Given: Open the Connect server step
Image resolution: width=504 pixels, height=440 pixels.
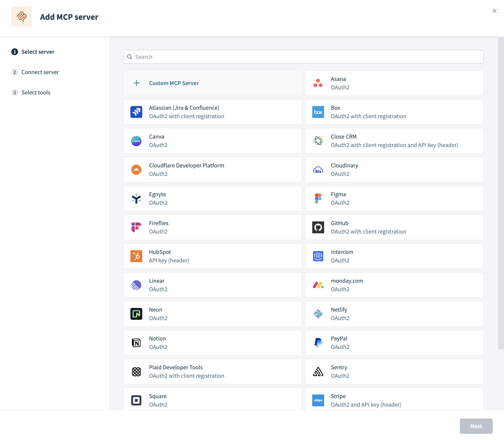Looking at the screenshot, I should [40, 72].
